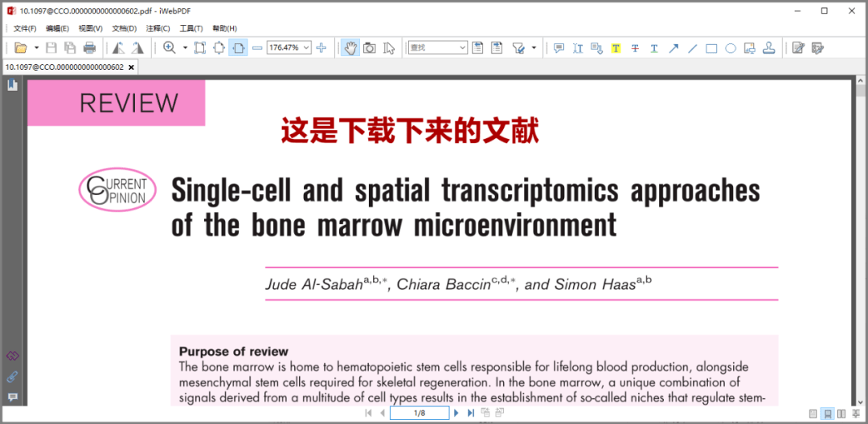This screenshot has height=424, width=868.
Task: Toggle the Hand pan tool
Action: (350, 48)
